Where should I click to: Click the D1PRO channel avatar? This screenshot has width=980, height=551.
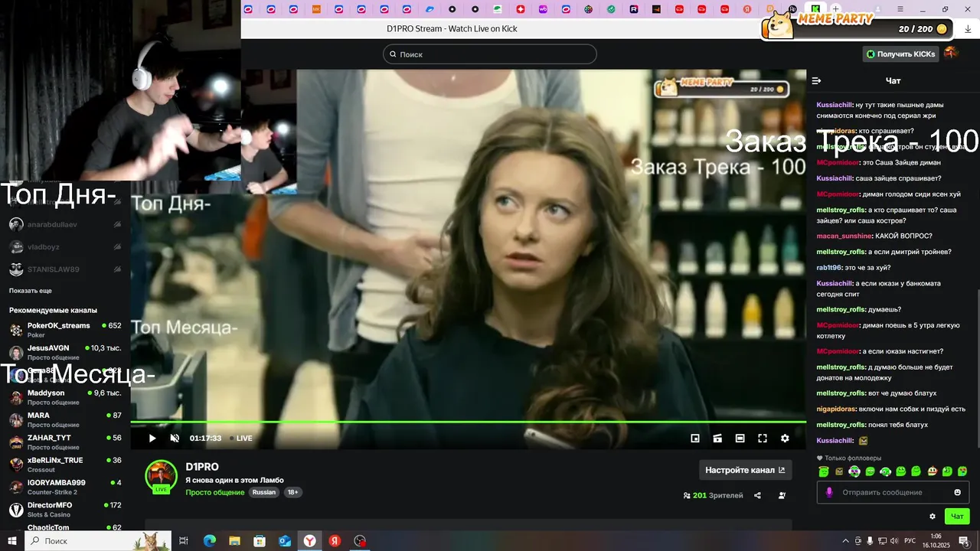pyautogui.click(x=161, y=476)
